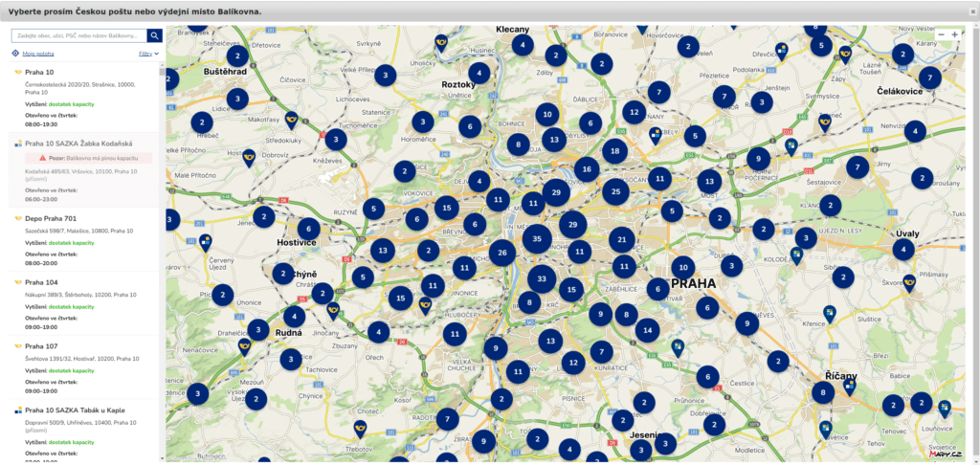
Task: Open cluster 2 above Buštěhrad
Action: (x=237, y=56)
